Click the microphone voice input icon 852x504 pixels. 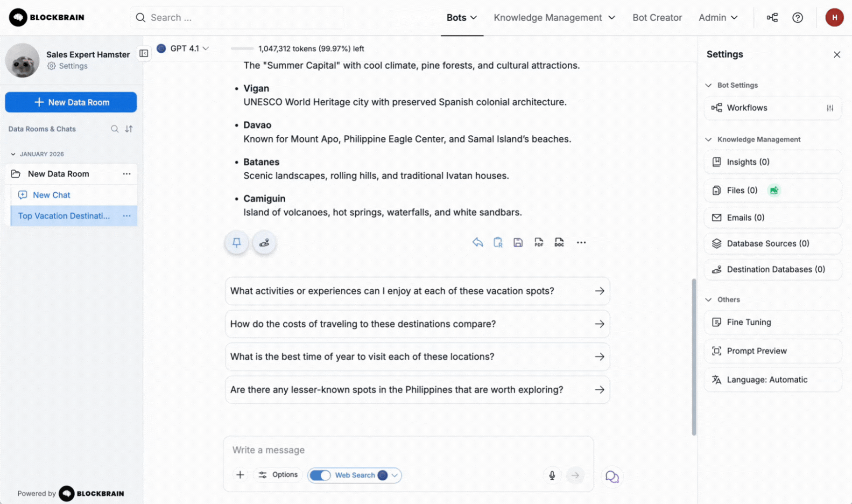[552, 475]
